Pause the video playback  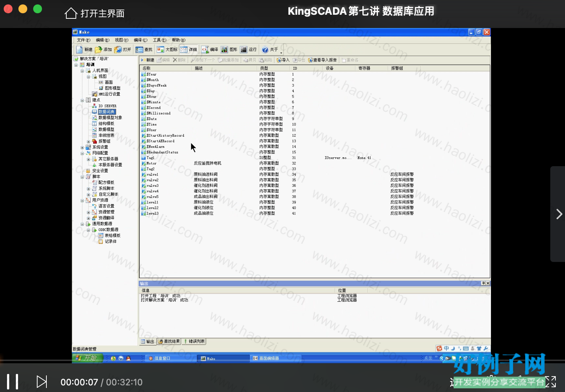pos(13,382)
